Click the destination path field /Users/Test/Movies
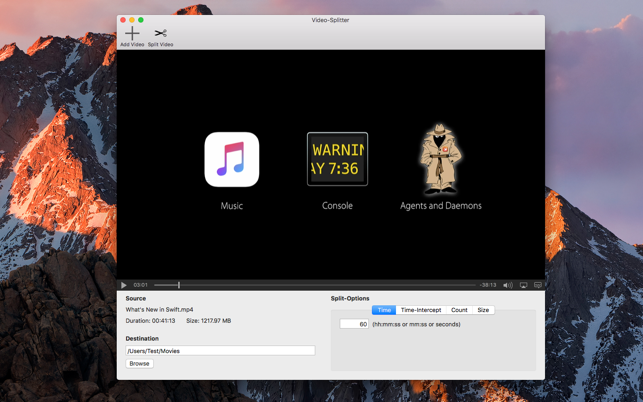643x402 pixels. point(220,351)
